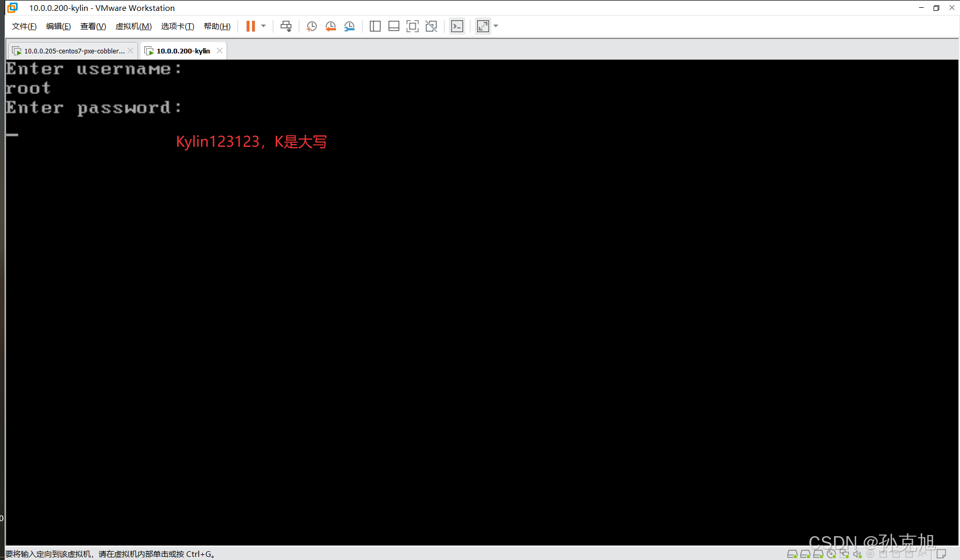960x560 pixels.
Task: Click the network adapter status icon
Action: coord(844,554)
